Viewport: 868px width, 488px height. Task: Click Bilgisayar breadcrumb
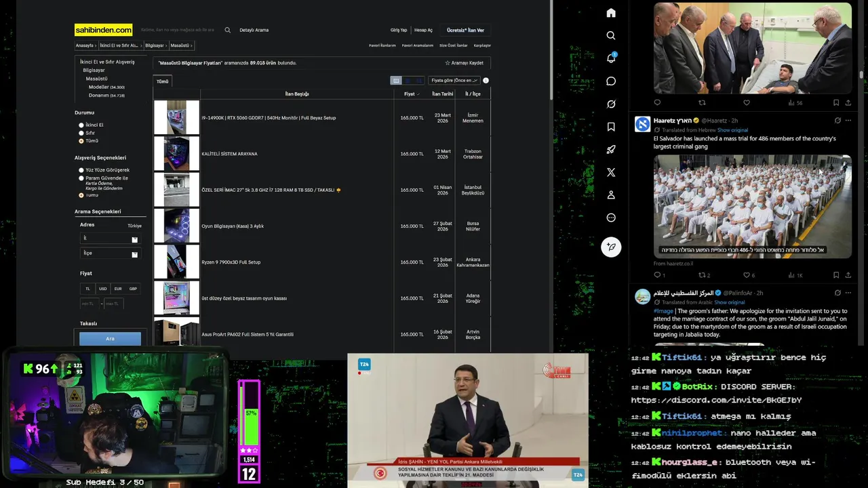[x=155, y=45]
